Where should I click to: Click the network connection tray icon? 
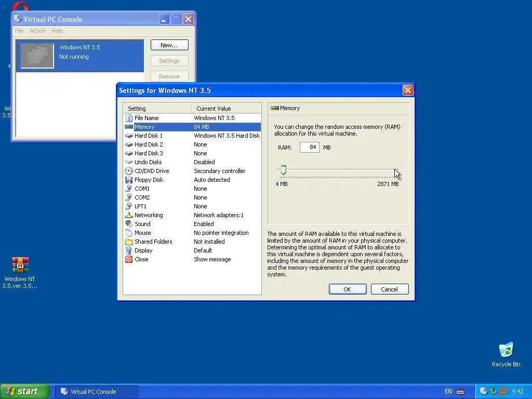(x=494, y=391)
